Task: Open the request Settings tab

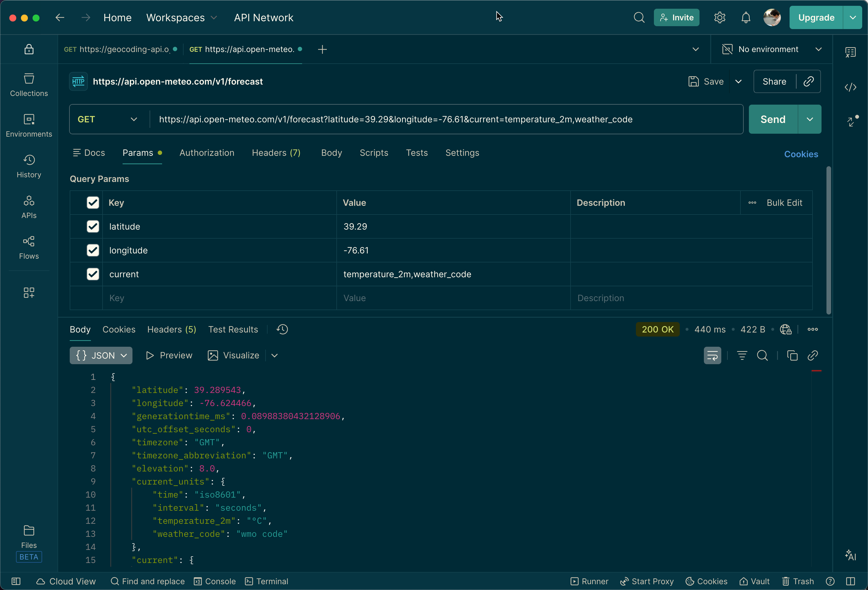Action: (x=462, y=153)
